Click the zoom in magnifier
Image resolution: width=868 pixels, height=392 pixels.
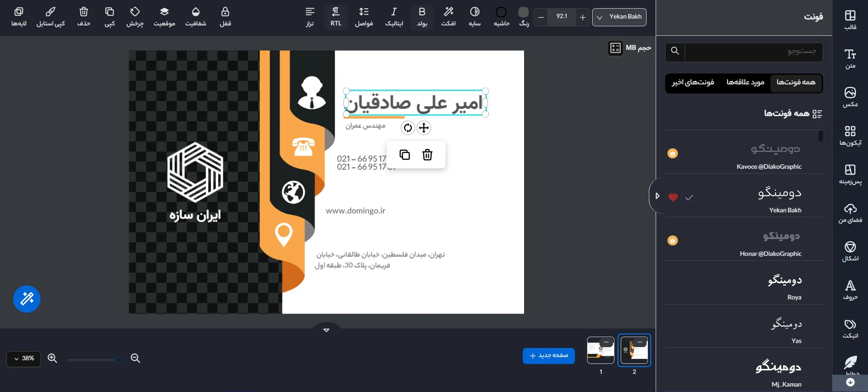click(53, 358)
